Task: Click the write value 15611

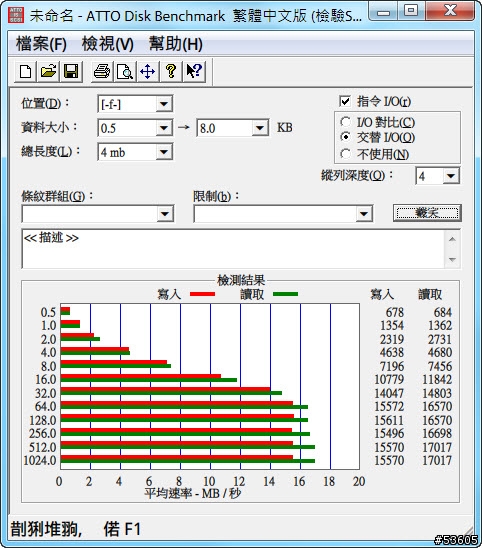Action: pyautogui.click(x=389, y=420)
